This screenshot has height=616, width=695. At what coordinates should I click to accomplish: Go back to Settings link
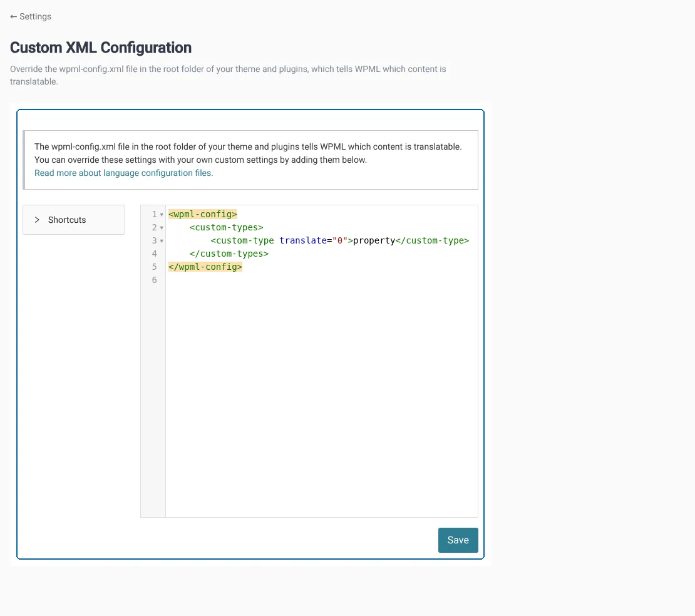[31, 16]
